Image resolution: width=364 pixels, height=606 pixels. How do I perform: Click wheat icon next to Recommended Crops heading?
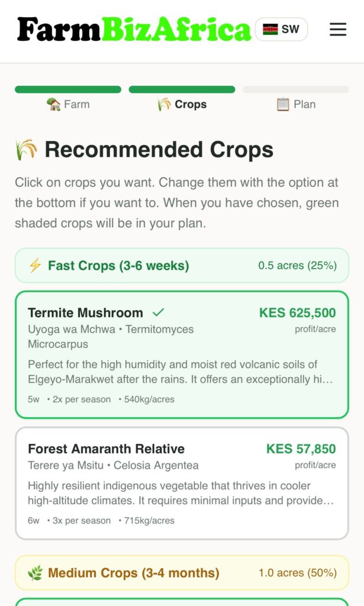pos(26,150)
